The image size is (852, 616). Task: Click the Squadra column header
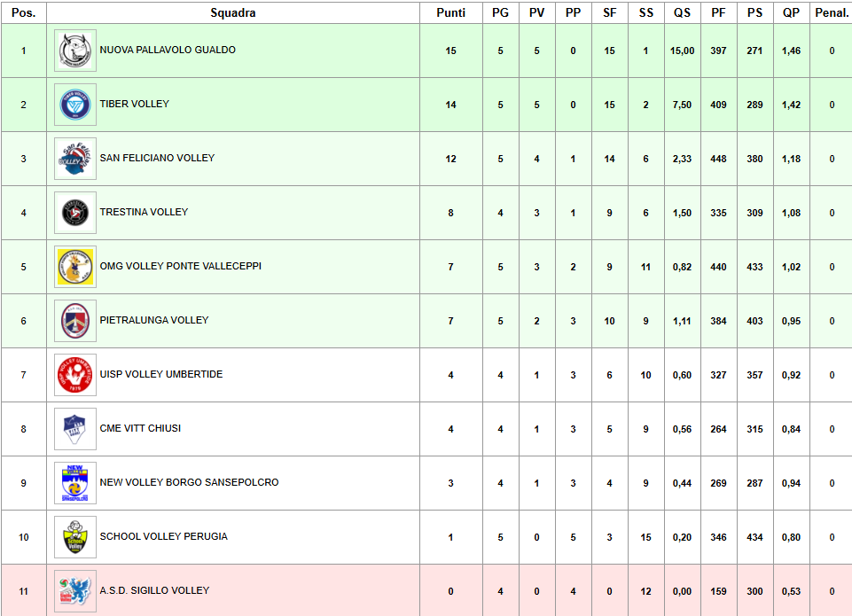pos(233,12)
